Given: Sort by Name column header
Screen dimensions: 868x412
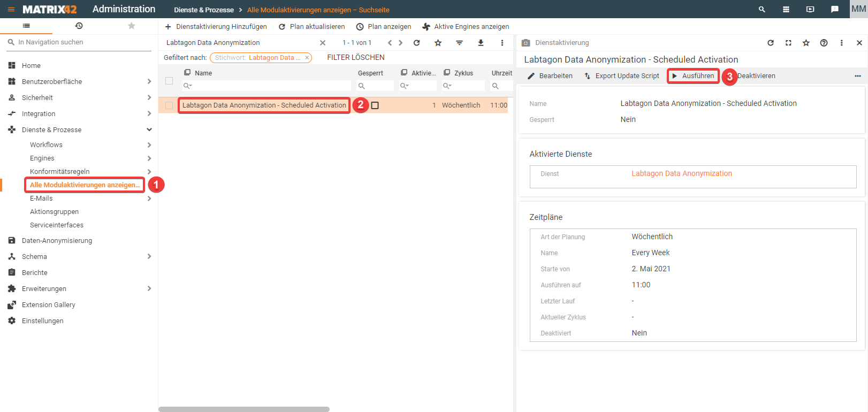Looking at the screenshot, I should (x=203, y=73).
